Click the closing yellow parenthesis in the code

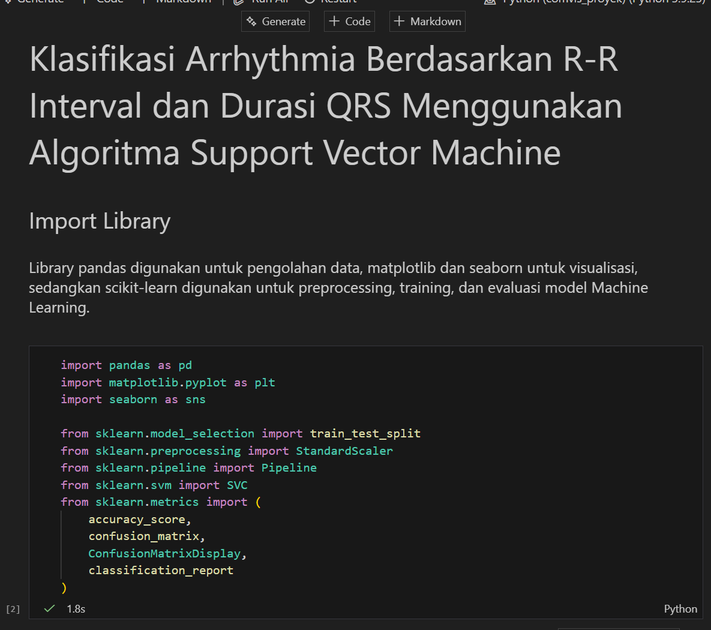point(64,588)
